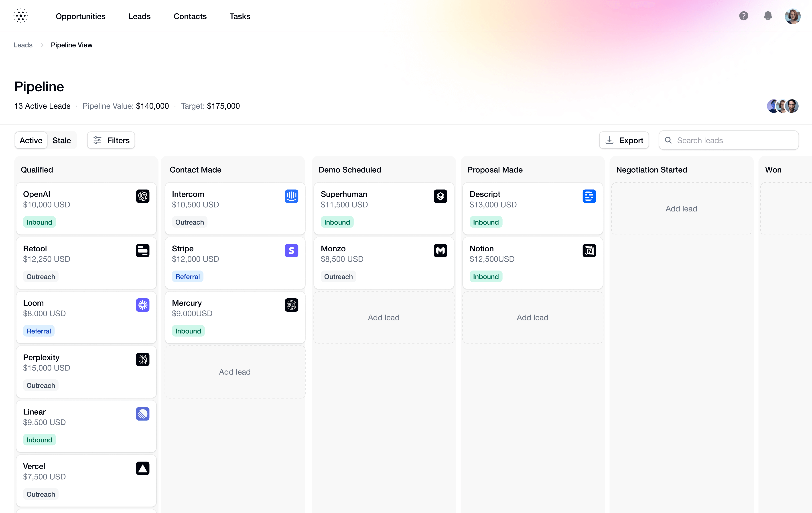Click the Vercel triangle logo
The image size is (812, 513).
point(143,468)
